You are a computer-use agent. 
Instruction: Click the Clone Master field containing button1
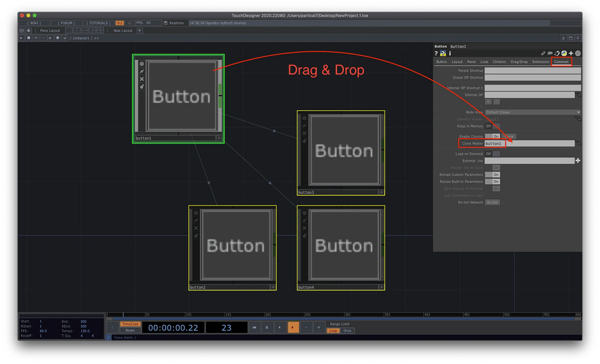(529, 143)
